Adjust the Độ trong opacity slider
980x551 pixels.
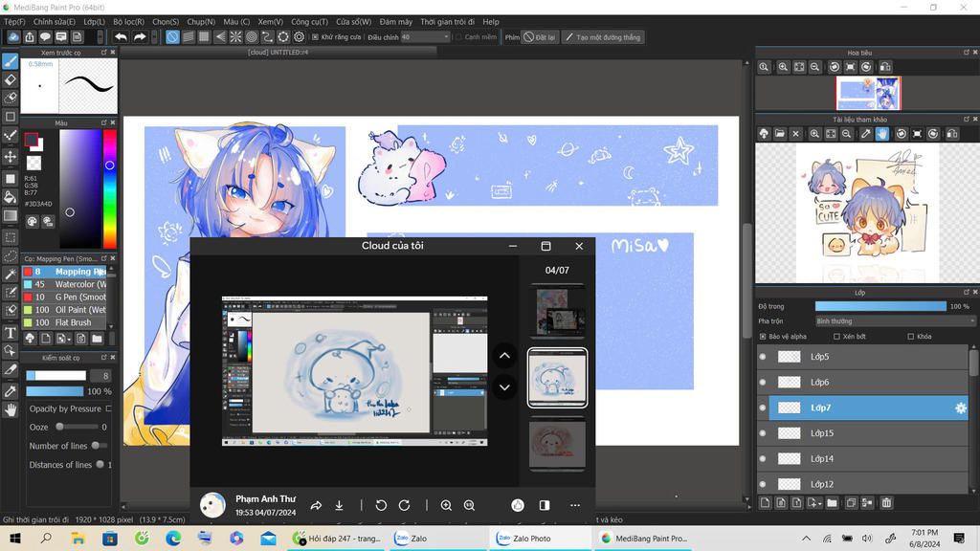pyautogui.click(x=880, y=306)
